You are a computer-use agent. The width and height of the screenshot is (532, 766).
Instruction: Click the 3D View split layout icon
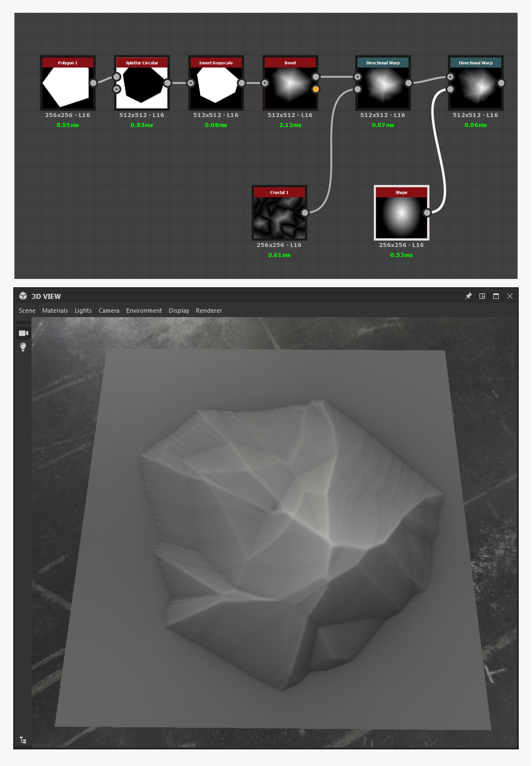tap(482, 296)
